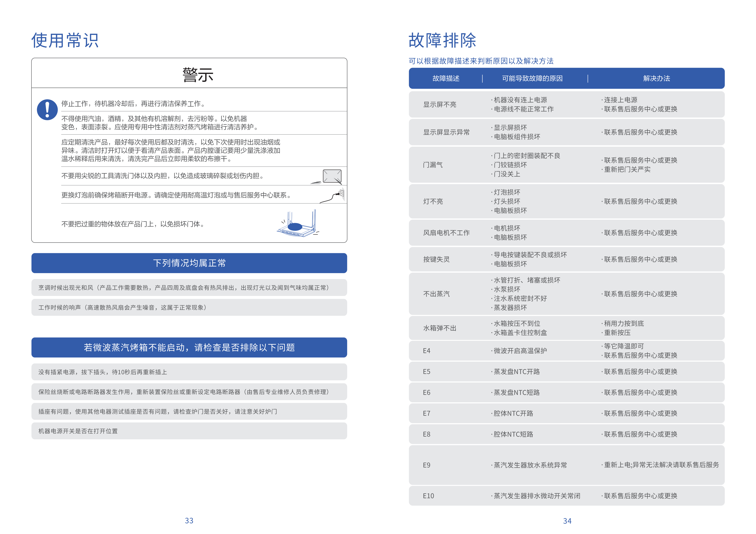This screenshot has width=756, height=534.
Task: Click page number 33
Action: click(x=189, y=520)
